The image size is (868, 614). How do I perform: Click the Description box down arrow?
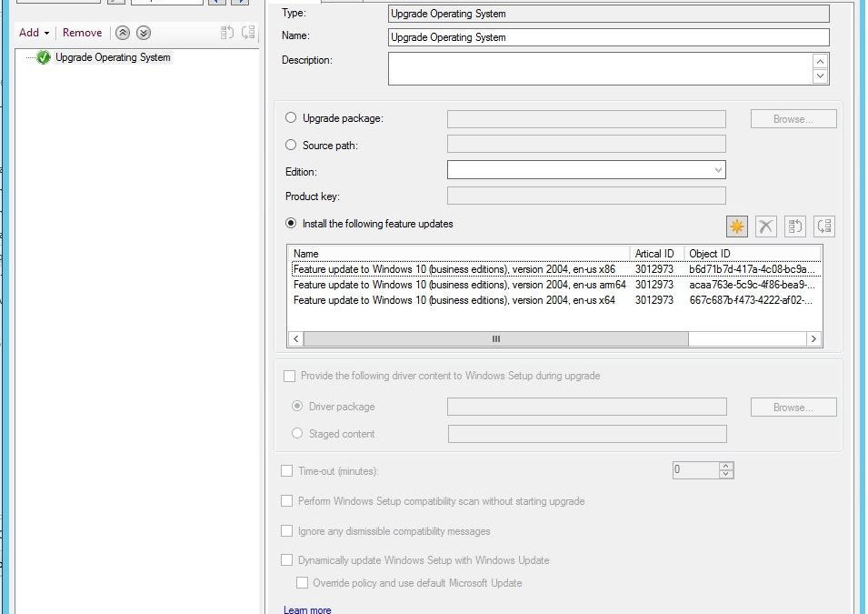coord(820,75)
